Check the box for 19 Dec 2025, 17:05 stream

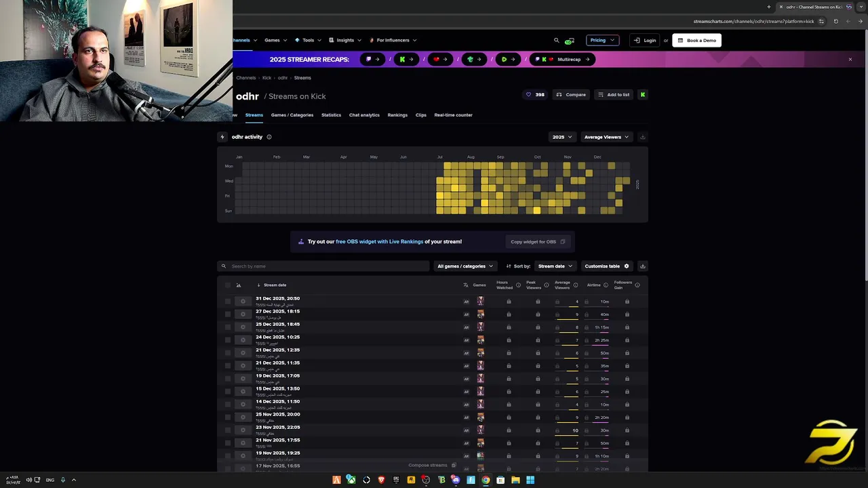pyautogui.click(x=228, y=379)
